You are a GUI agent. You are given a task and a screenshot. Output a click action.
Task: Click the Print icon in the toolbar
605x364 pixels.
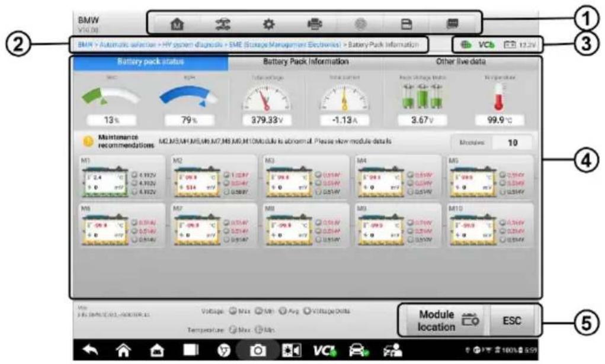pos(315,24)
